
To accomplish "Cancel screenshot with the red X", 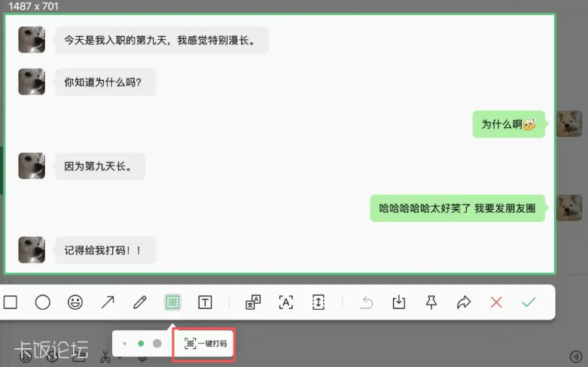I will pyautogui.click(x=496, y=302).
